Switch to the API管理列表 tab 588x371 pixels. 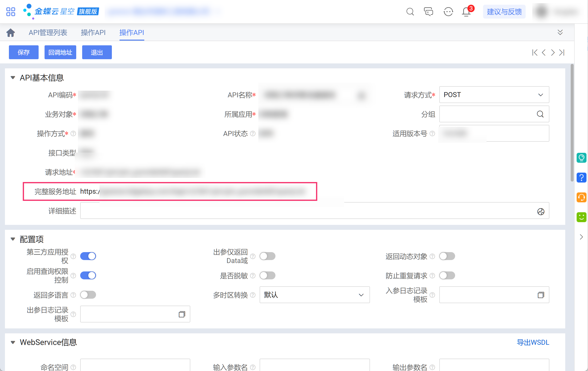coord(48,32)
